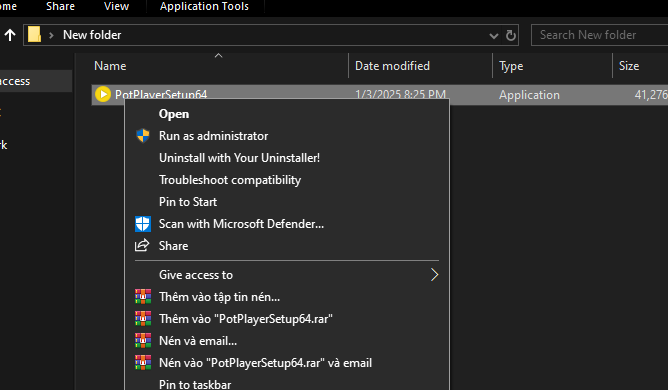668x390 pixels.
Task: Choose Thêm vào tập tin nén...
Action: [x=287, y=297]
